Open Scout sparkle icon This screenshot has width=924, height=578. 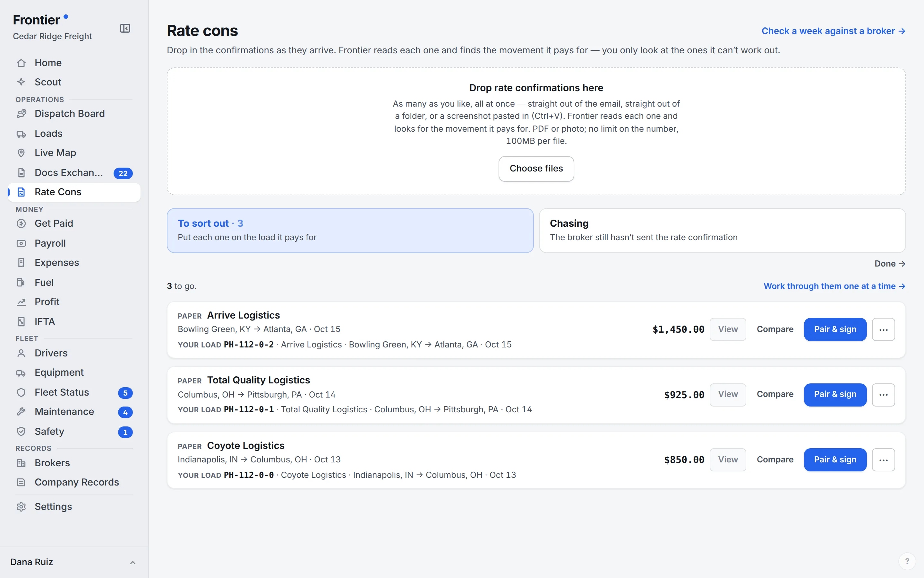(21, 82)
